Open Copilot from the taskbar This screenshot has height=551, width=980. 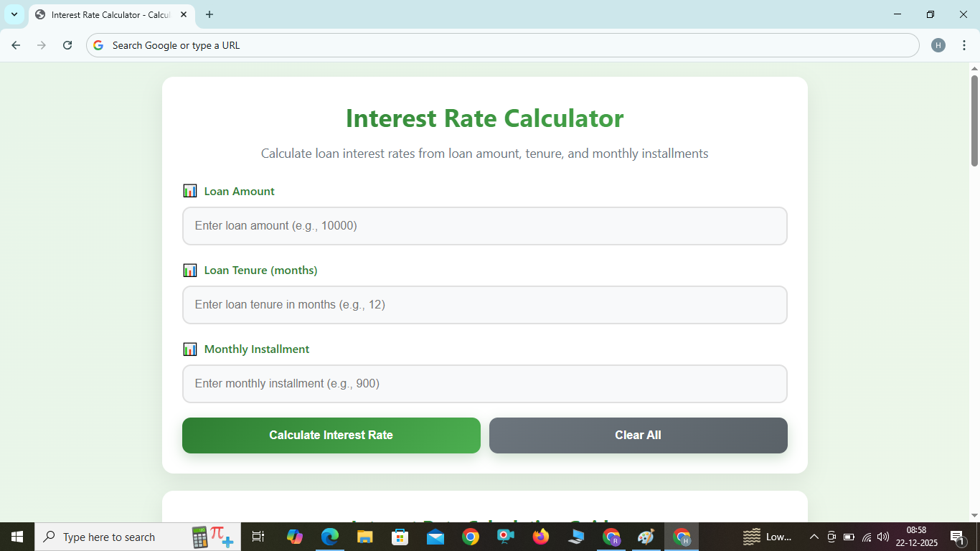tap(296, 537)
